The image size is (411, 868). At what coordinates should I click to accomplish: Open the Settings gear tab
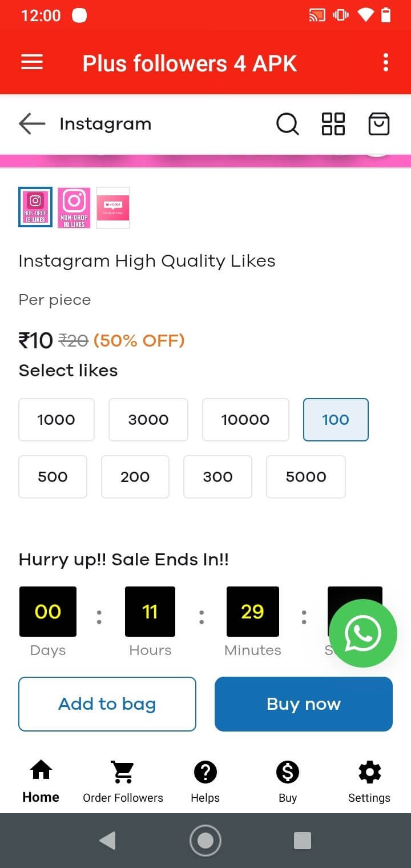[x=369, y=782]
